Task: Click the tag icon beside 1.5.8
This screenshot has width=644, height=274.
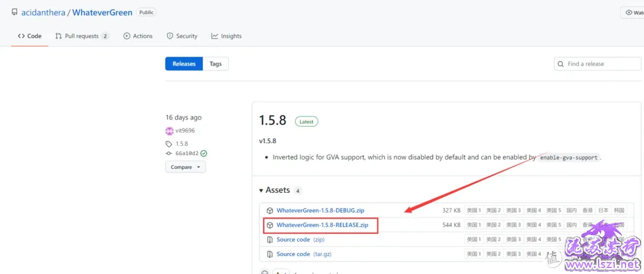Action: tap(168, 144)
